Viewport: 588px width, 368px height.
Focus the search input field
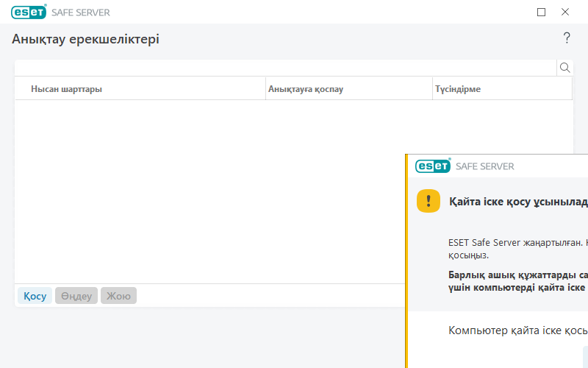286,68
